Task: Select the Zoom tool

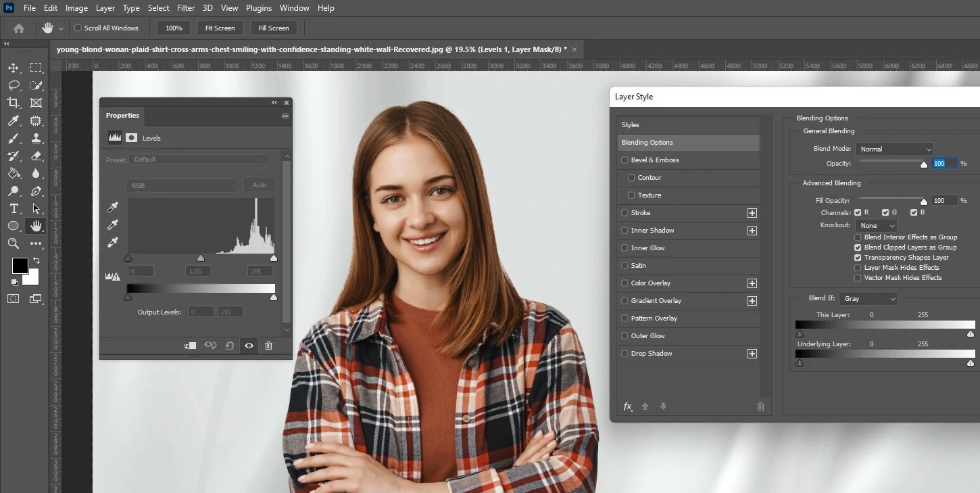Action: pyautogui.click(x=14, y=244)
